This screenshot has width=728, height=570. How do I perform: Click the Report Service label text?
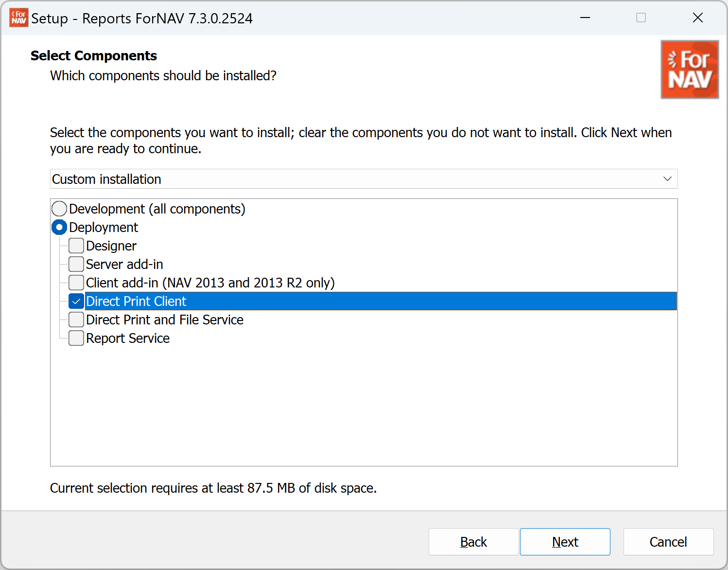tap(128, 338)
